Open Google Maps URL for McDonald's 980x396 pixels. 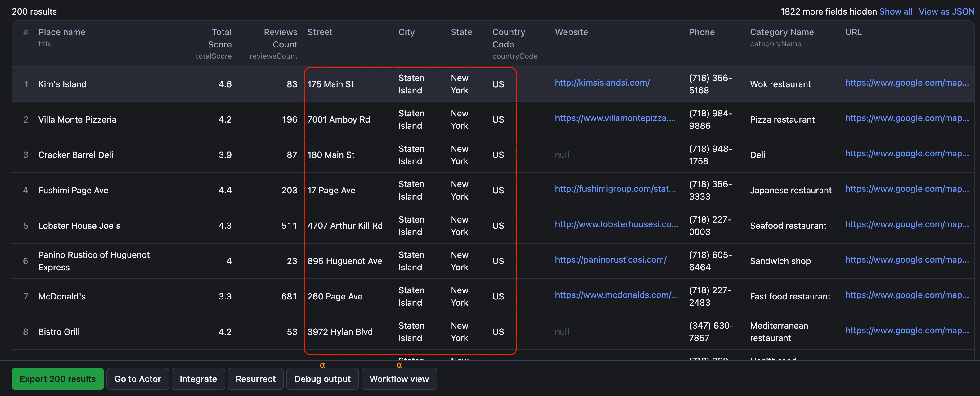[x=907, y=295]
